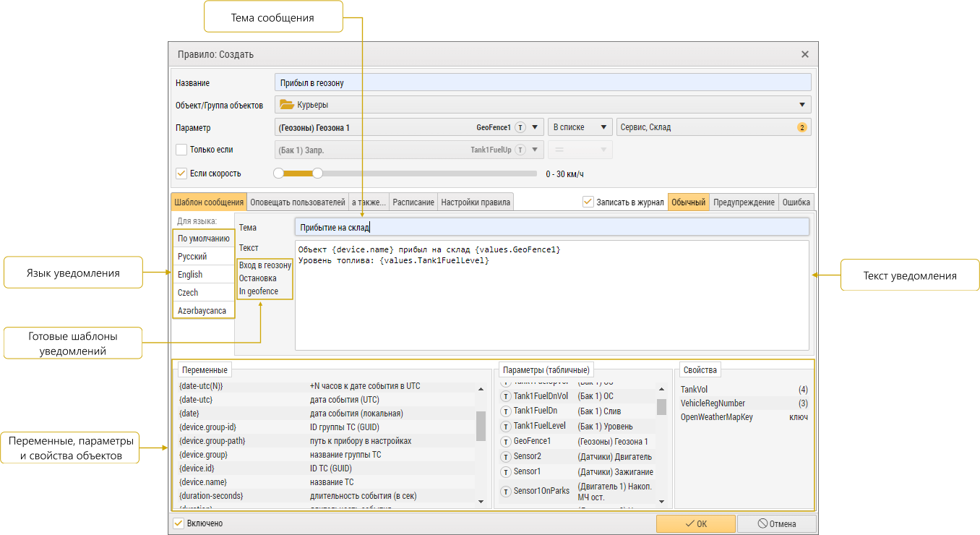
Task: Click the T type icon beside GeoFence1 in Параметр
Action: pos(520,127)
